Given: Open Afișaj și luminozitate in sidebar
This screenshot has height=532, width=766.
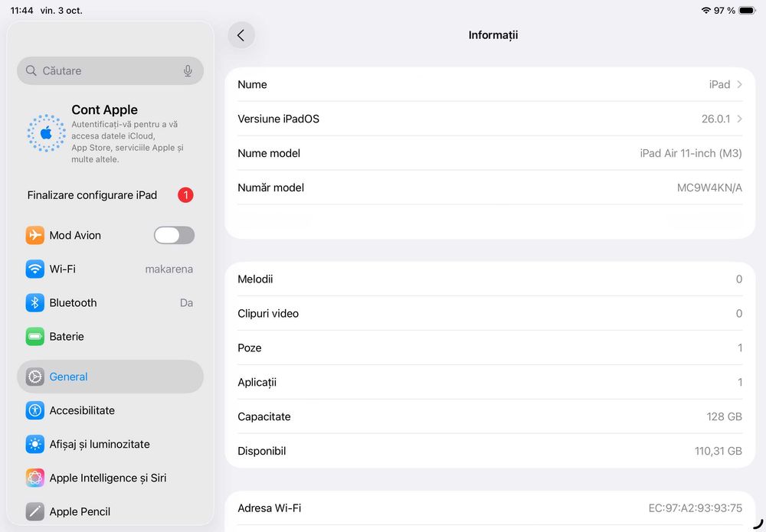Looking at the screenshot, I should 110,444.
